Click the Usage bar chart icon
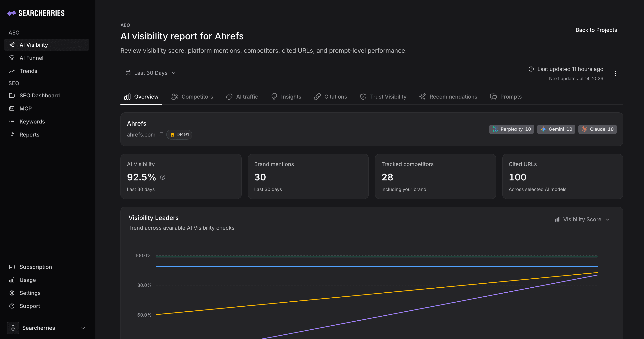This screenshot has height=339, width=644. tap(12, 280)
